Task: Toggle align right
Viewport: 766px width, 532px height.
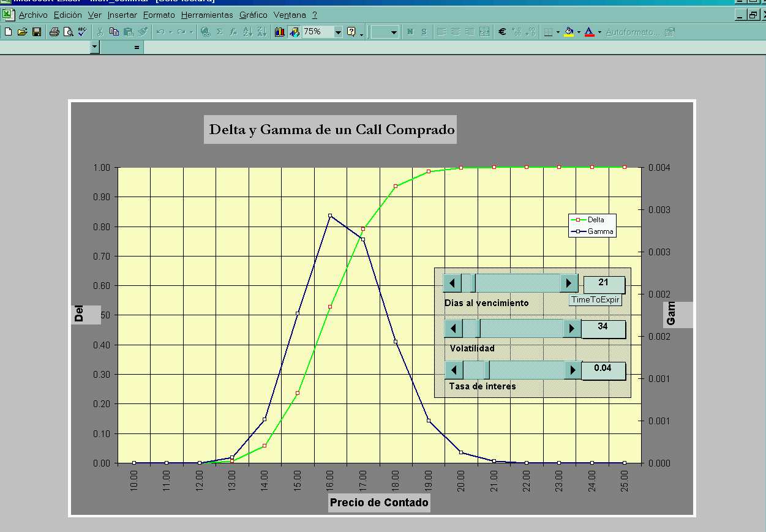Action: click(x=470, y=32)
